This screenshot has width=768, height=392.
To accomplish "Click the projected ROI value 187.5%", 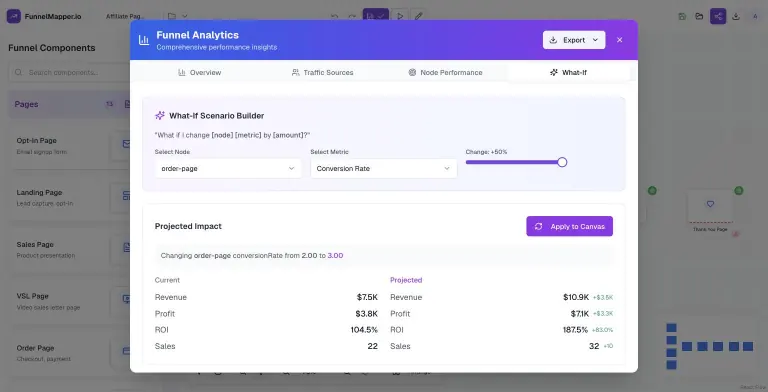I will tap(576, 330).
